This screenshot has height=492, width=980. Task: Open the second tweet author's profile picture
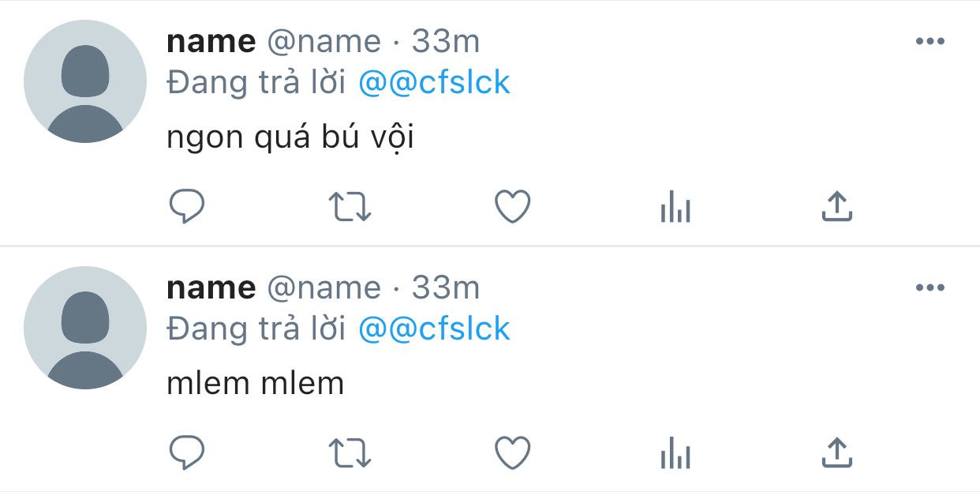pyautogui.click(x=85, y=328)
